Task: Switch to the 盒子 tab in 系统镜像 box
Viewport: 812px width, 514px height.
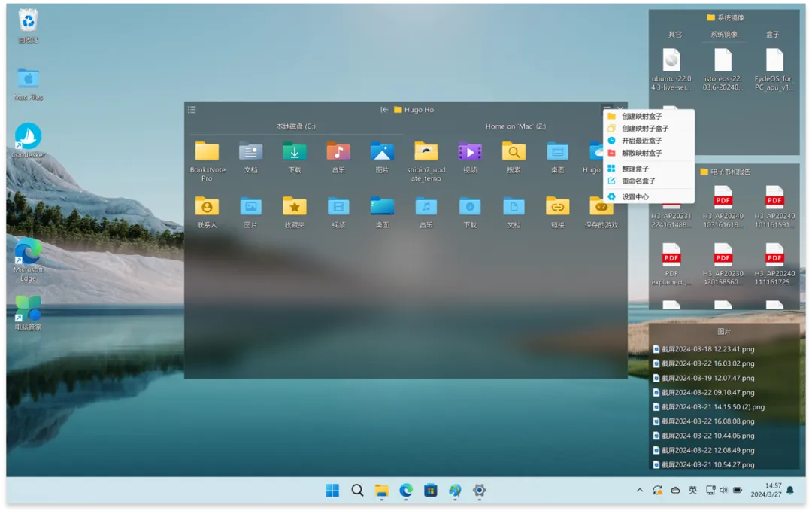Action: (x=772, y=35)
